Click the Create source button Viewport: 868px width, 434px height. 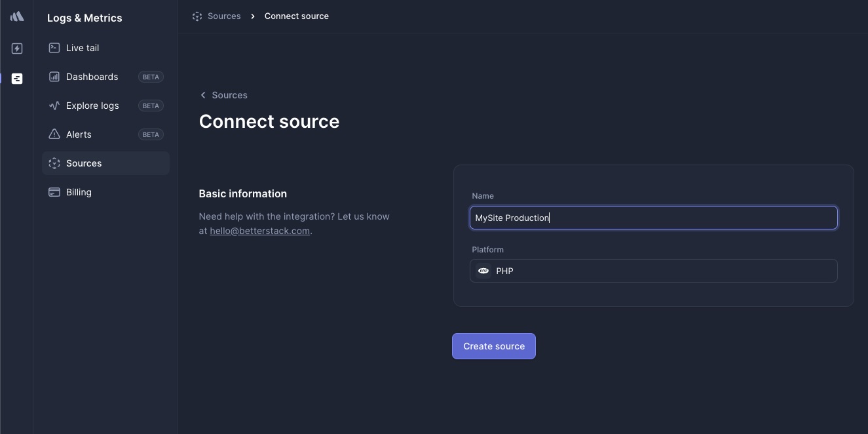(494, 346)
